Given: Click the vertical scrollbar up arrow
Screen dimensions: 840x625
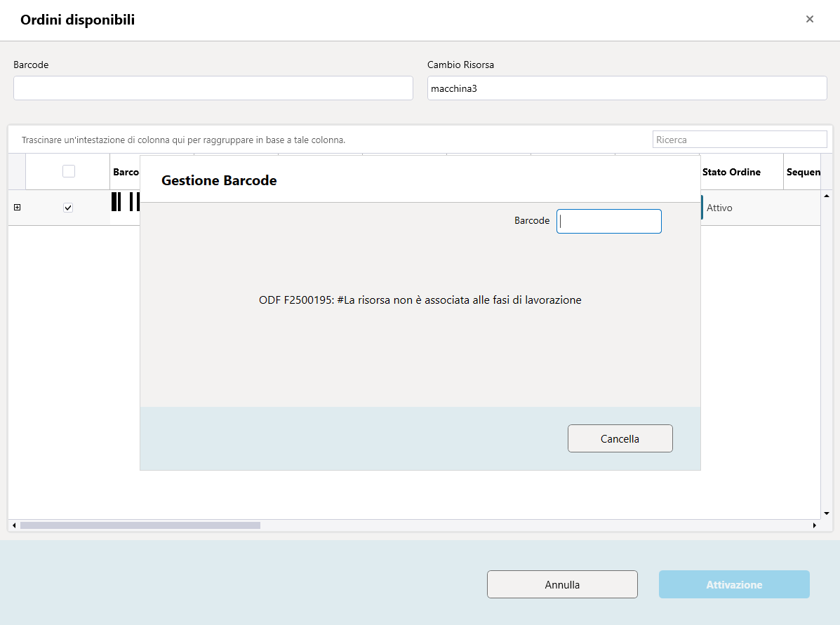Looking at the screenshot, I should pos(827,196).
